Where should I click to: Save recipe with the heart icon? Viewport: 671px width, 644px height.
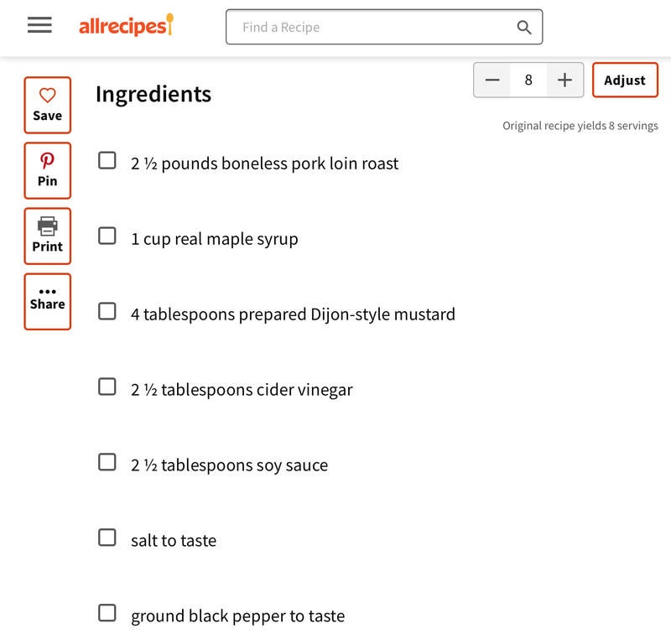coord(48,106)
